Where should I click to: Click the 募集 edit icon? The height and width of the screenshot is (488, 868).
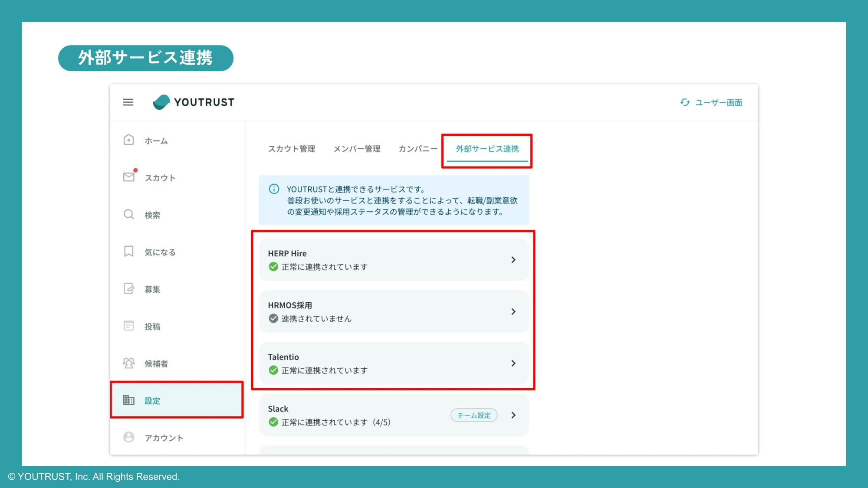[x=129, y=288]
